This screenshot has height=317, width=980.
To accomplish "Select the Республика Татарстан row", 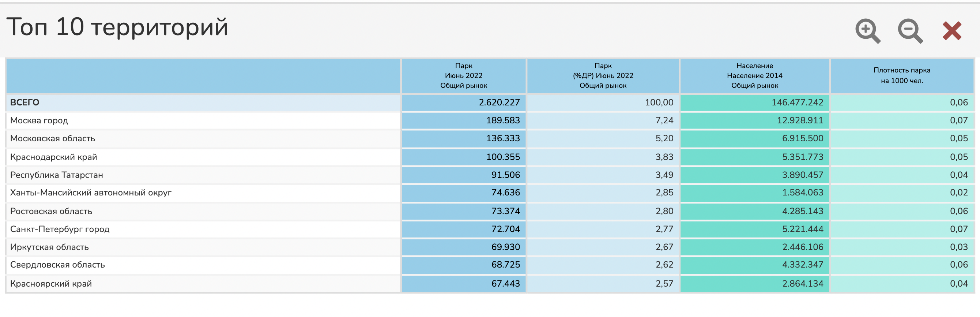I will (57, 175).
